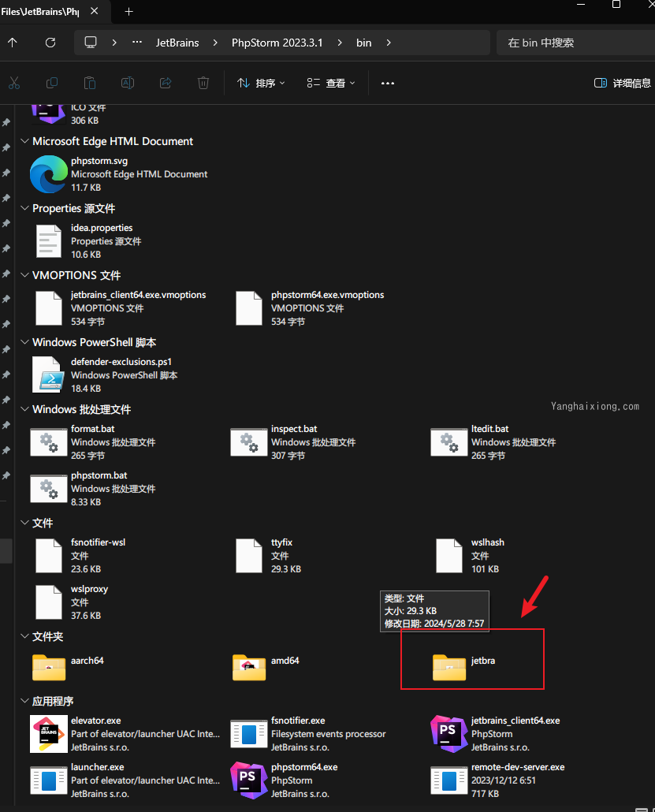
Task: Open the Sort (排序) dropdown
Action: [x=261, y=83]
